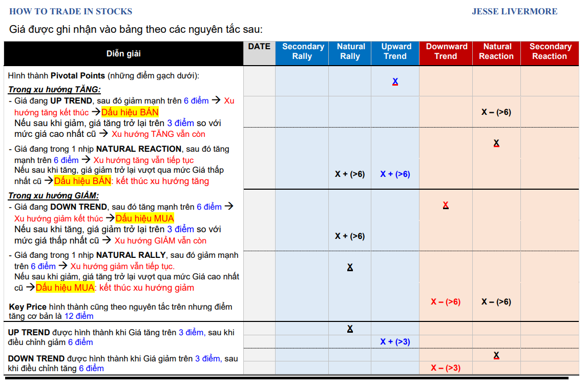Click the "HOW TO TRADE IN STOCKS" header title
The image size is (588, 385).
click(x=71, y=11)
